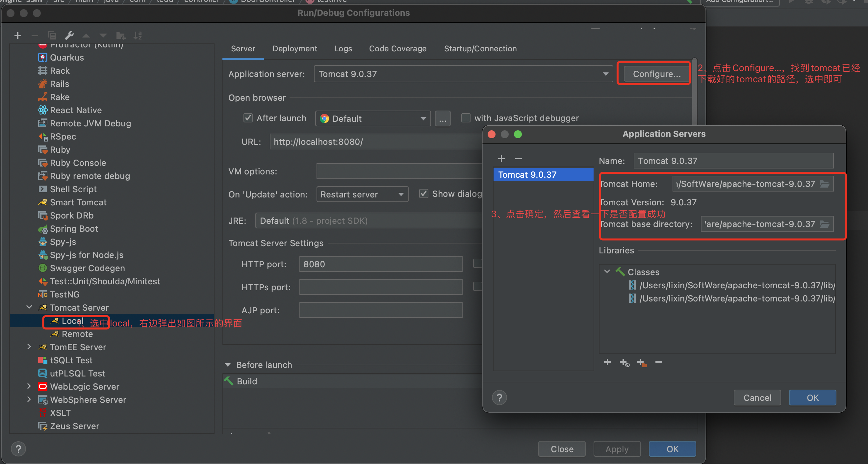Click the URL input field
This screenshot has height=464, width=868.
tap(376, 142)
